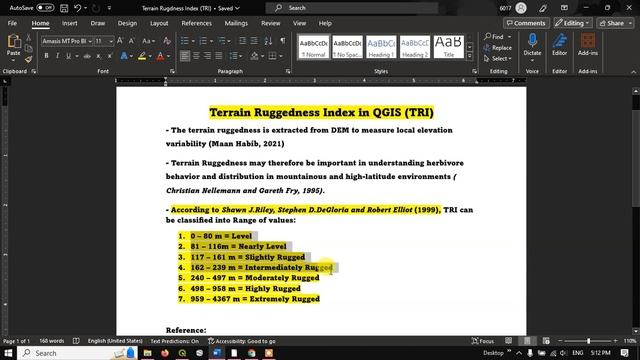Switch to the Design tab
The width and height of the screenshot is (640, 360).
point(127,23)
